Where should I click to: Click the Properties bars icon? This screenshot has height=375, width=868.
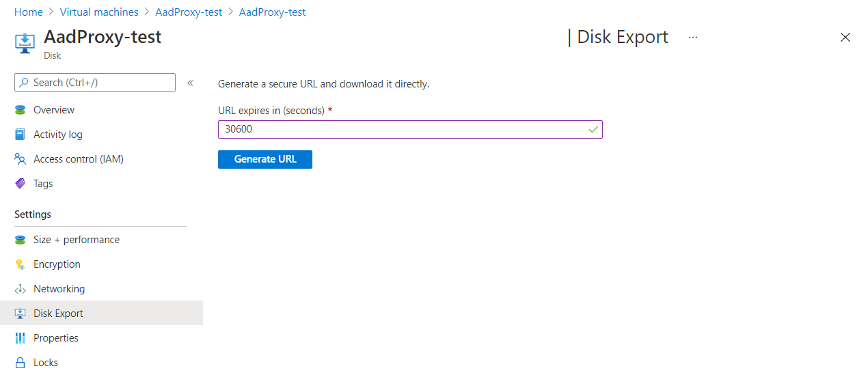point(21,338)
